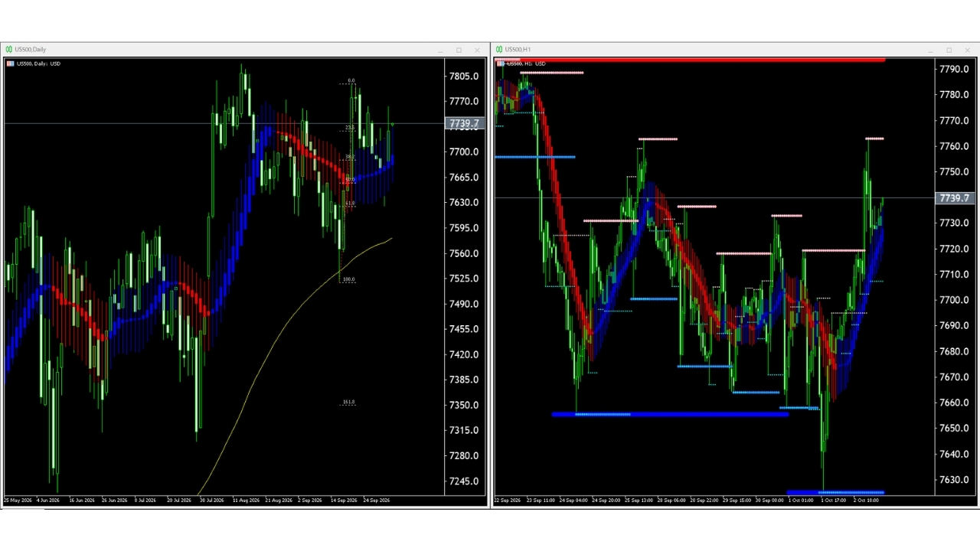Select the US500, Daily: USD chart label

pos(38,64)
